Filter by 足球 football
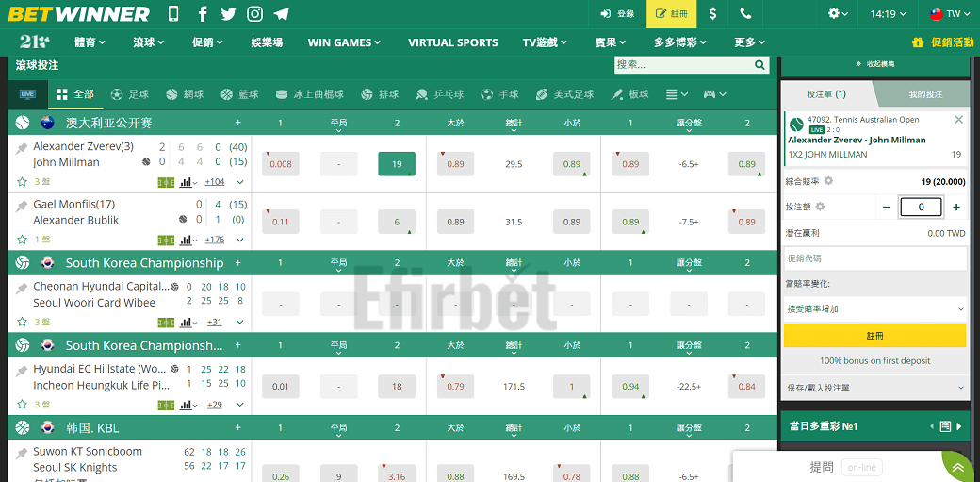Screen dimensions: 980x482 coord(129,94)
